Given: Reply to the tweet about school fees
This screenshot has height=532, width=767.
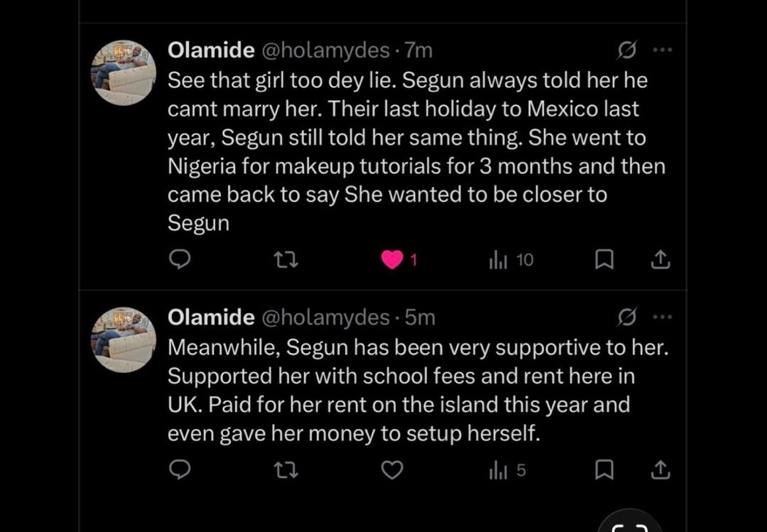Looking at the screenshot, I should pos(180,469).
